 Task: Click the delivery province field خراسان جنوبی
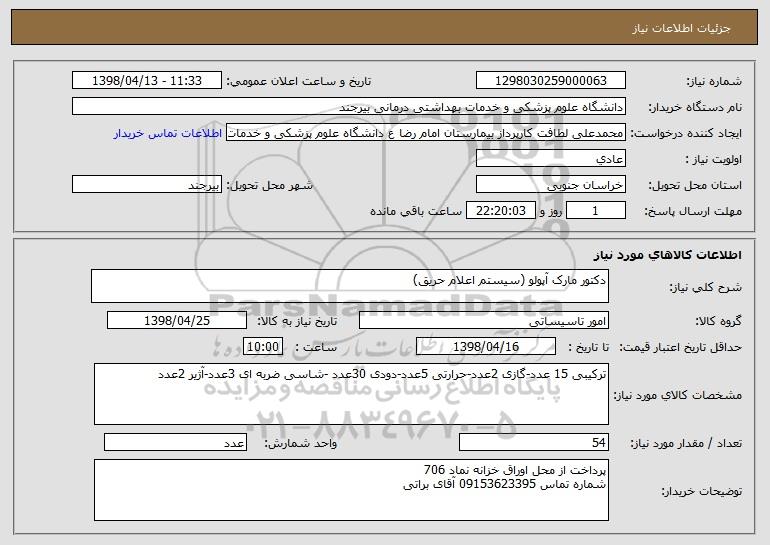550,185
